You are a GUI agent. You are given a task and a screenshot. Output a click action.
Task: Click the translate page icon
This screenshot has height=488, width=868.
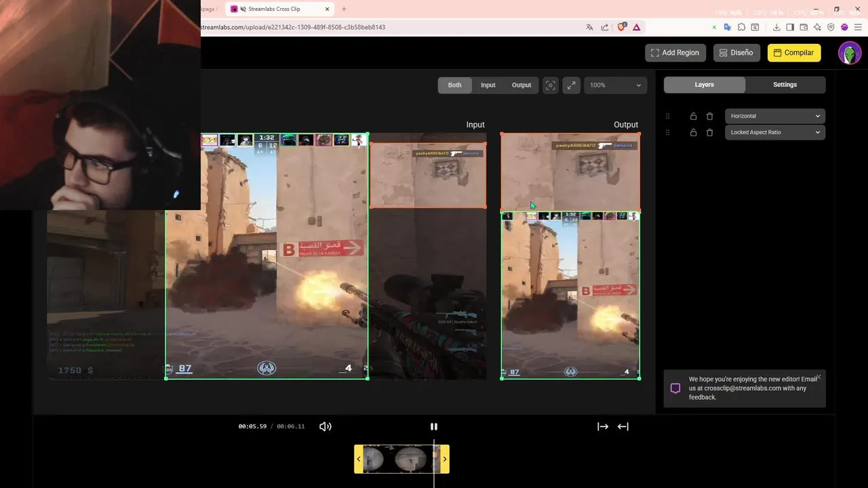(x=589, y=27)
